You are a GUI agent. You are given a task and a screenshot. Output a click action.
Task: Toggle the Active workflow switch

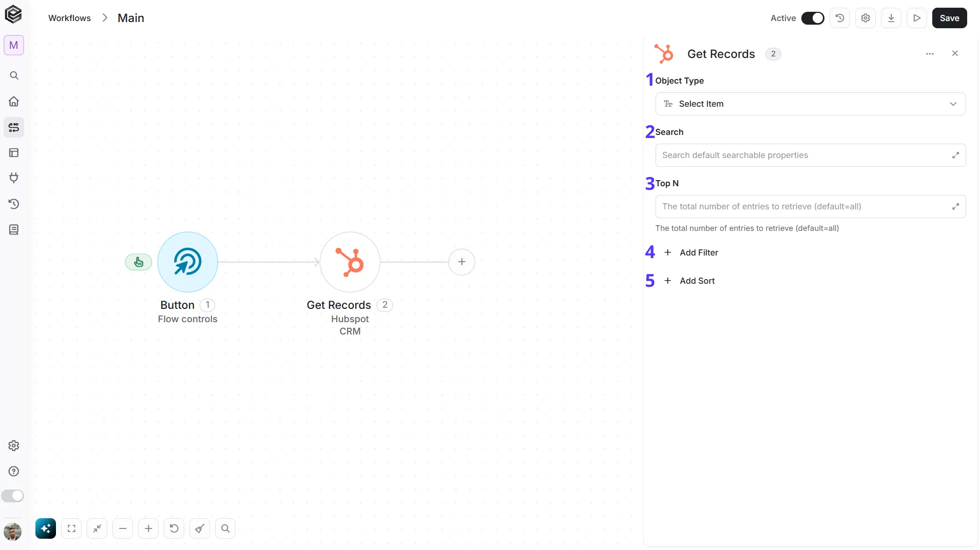[813, 18]
